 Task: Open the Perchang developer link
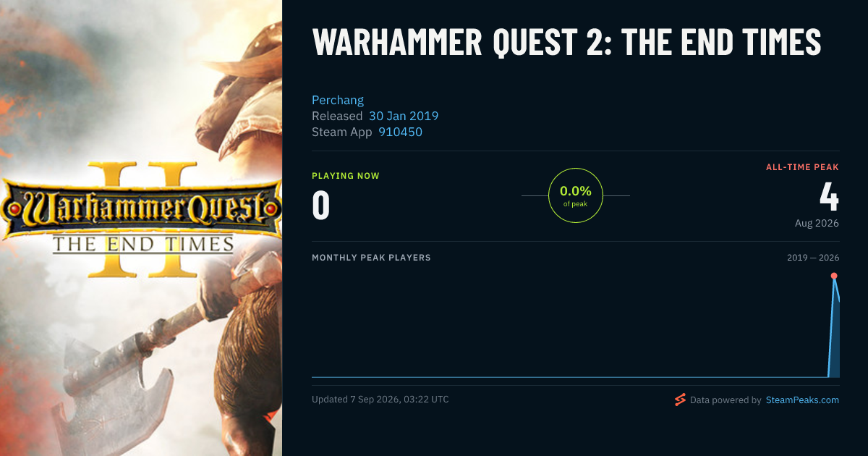coord(338,100)
